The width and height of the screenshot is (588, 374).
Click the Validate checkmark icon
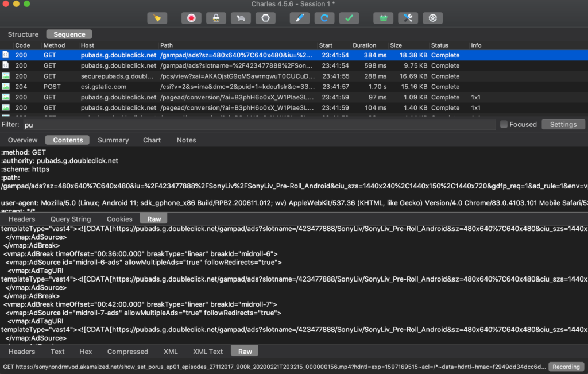pyautogui.click(x=349, y=18)
